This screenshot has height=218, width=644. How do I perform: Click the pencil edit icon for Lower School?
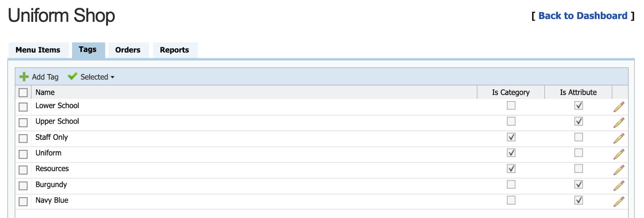[x=619, y=107]
